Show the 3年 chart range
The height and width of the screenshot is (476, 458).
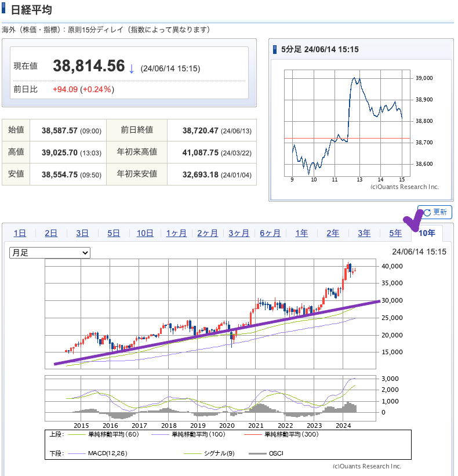click(x=364, y=233)
